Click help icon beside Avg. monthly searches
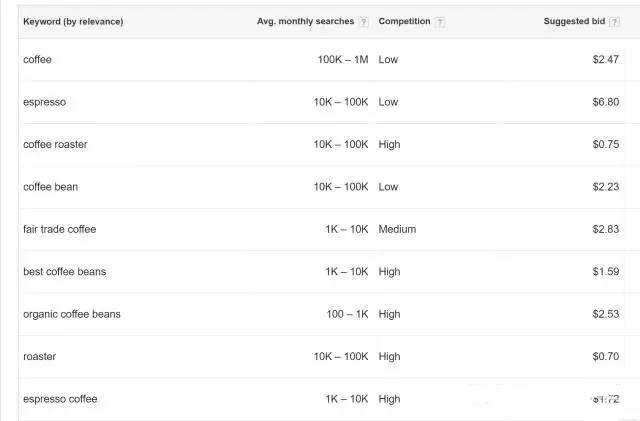This screenshot has height=421, width=640. (x=364, y=22)
